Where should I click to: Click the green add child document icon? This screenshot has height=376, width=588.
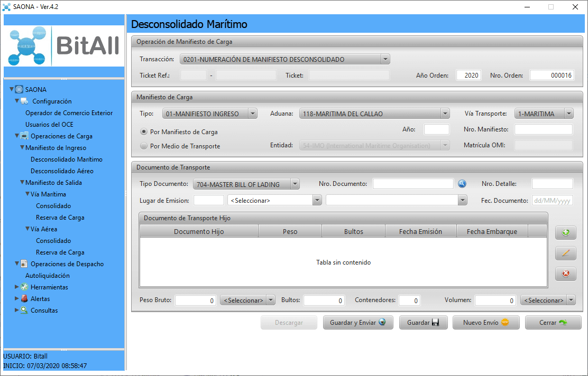pos(565,232)
